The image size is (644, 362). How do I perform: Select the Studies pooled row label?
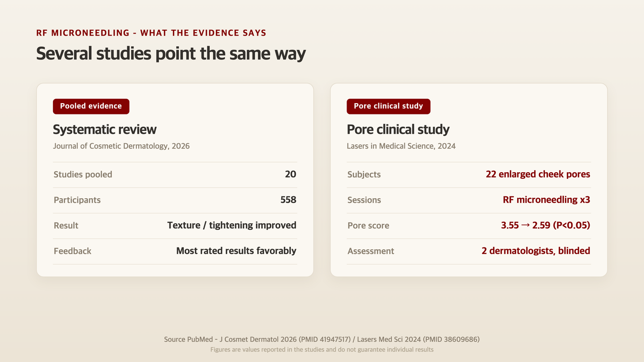83,175
